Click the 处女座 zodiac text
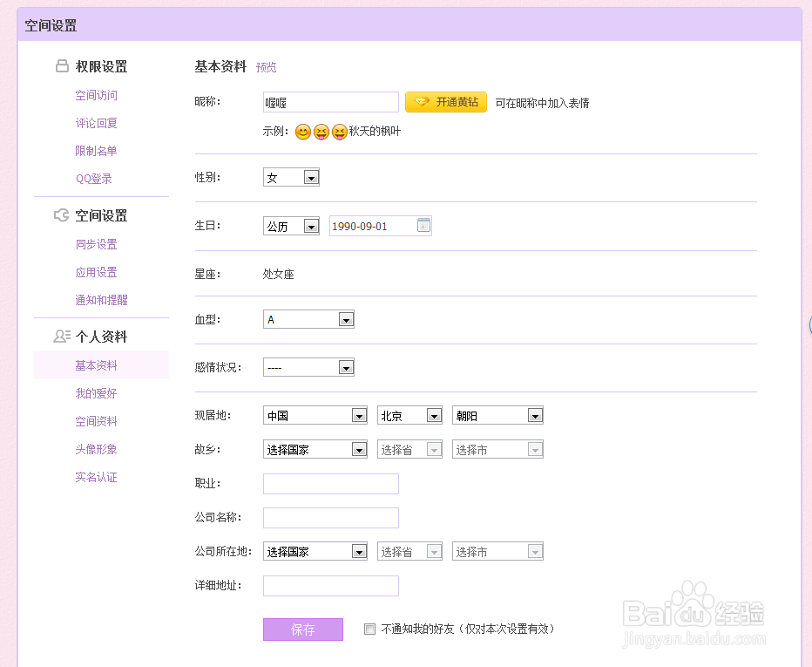 point(279,274)
